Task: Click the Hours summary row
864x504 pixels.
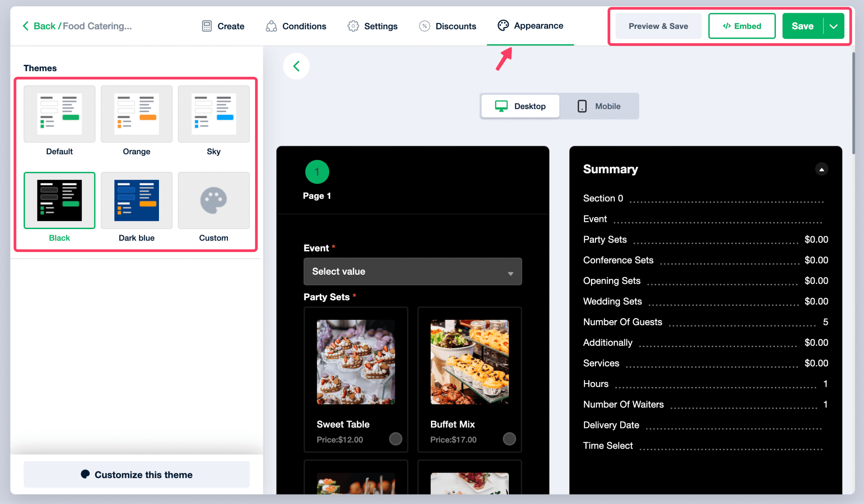Action: point(706,384)
